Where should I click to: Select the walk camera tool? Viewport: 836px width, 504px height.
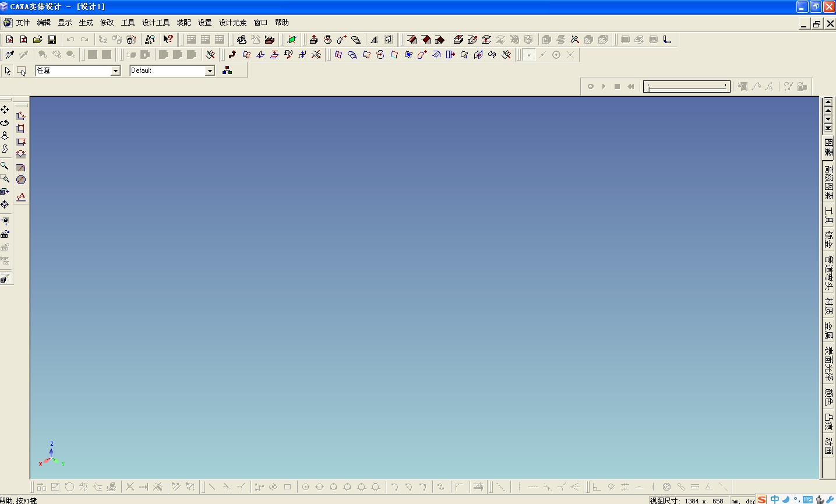[5, 149]
